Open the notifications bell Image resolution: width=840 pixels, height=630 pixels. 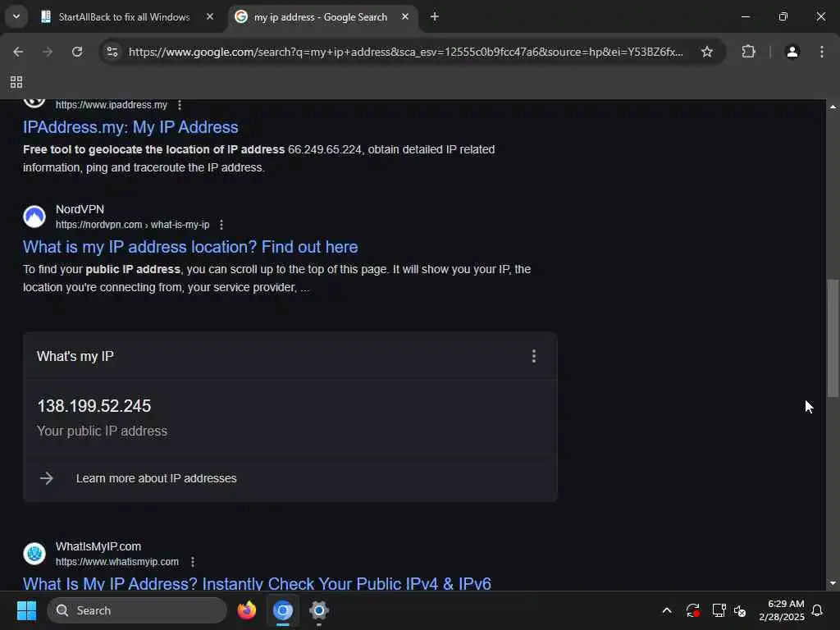[x=818, y=610]
